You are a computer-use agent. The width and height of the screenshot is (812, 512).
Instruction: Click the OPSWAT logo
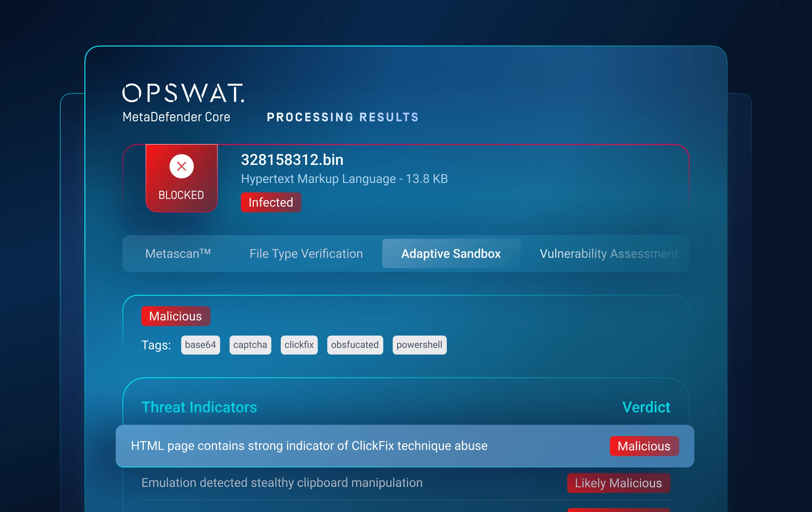click(183, 93)
